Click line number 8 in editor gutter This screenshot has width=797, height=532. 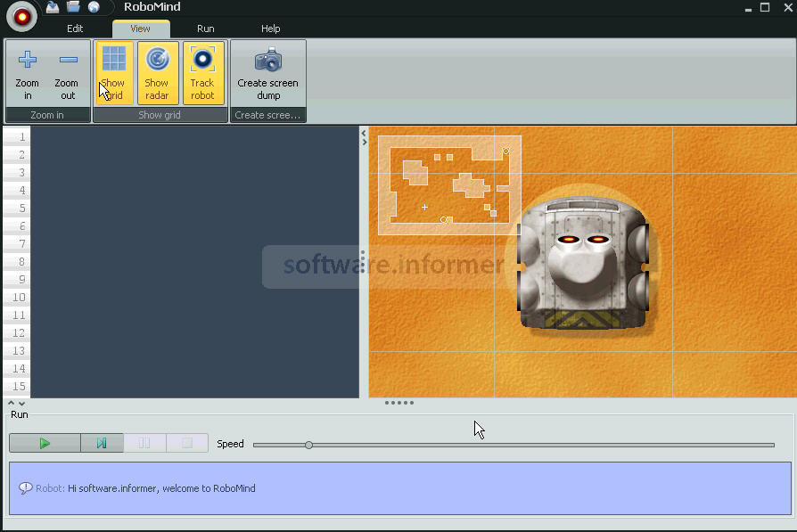21,261
